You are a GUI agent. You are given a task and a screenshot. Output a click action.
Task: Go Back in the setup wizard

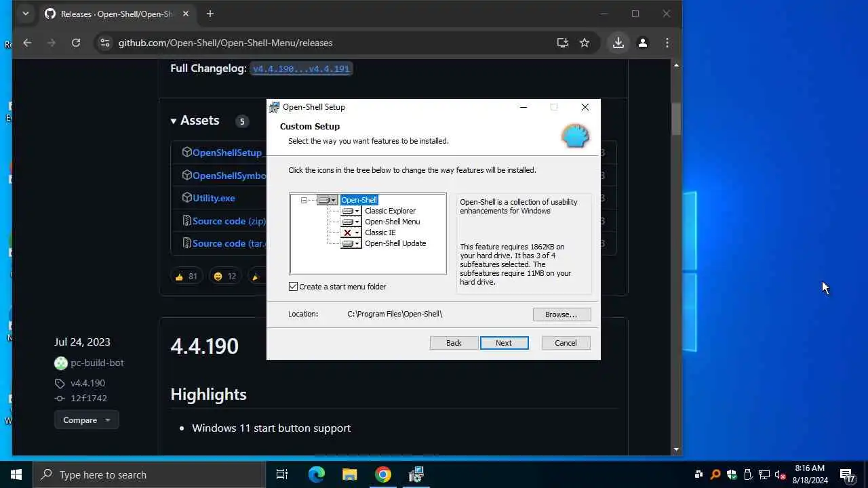click(x=454, y=343)
